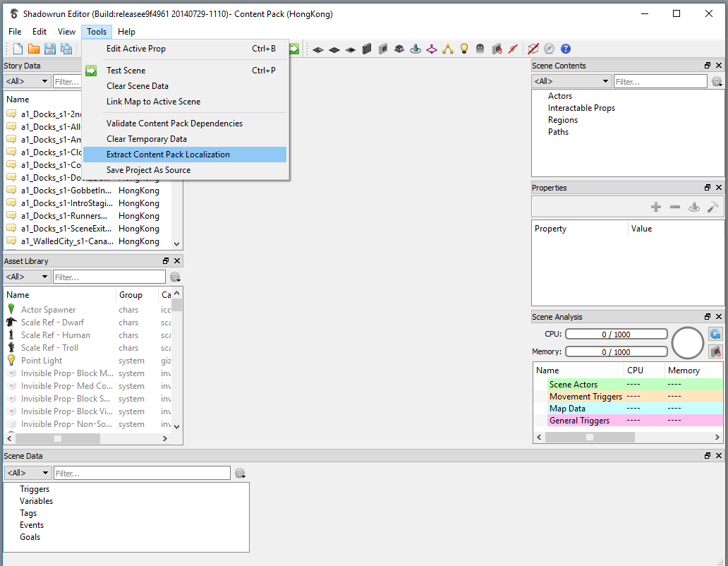Select the hollow floor tile tool icon

pos(318,49)
